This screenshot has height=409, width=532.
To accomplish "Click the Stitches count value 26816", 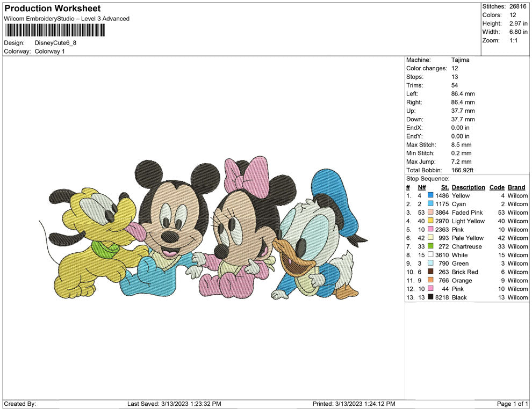I will click(517, 7).
